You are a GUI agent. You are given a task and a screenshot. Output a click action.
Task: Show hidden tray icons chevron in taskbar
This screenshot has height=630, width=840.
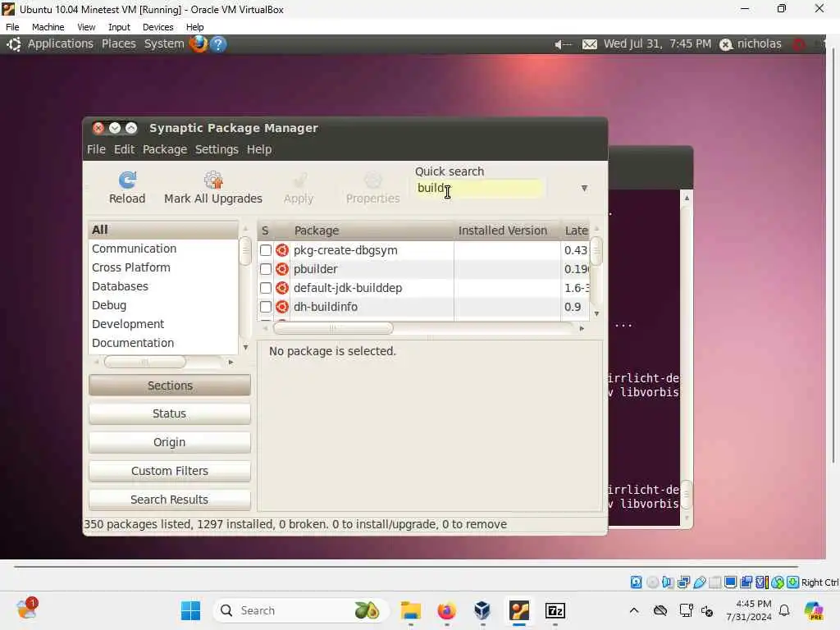[634, 610]
